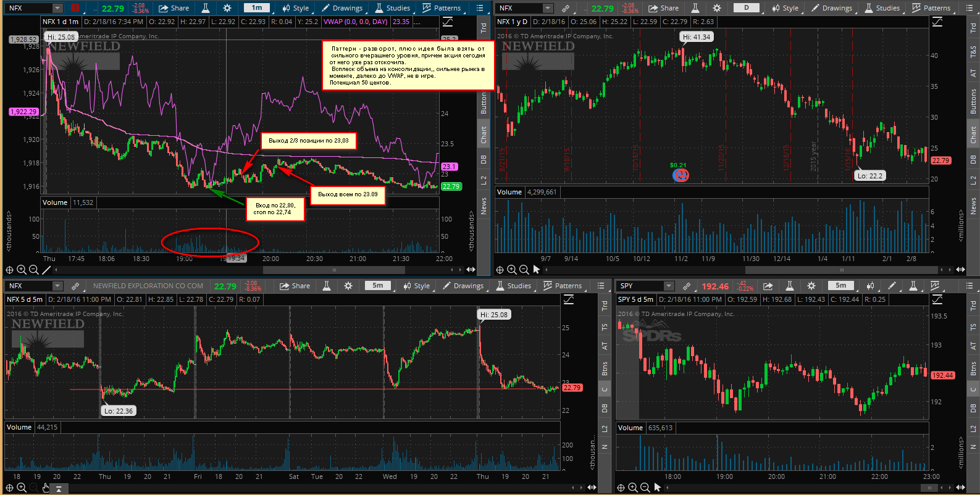
Task: Zoom out on the NFX daily chart
Action: (x=524, y=270)
